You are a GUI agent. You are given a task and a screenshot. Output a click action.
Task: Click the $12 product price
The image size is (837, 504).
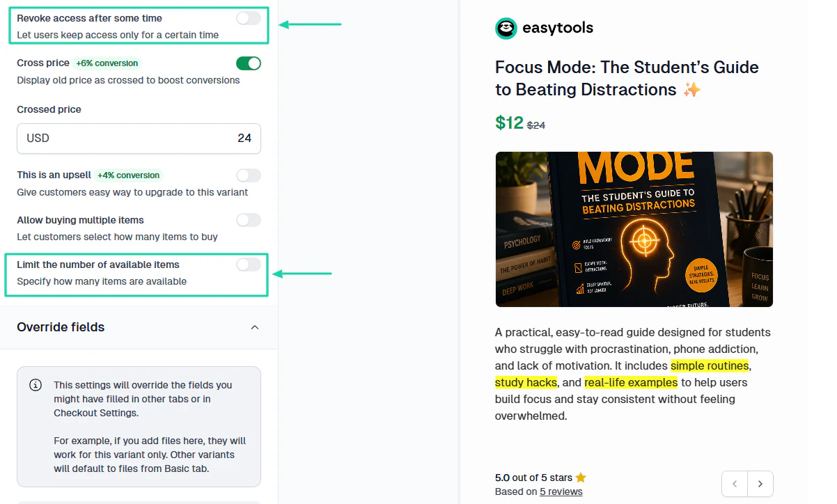(509, 123)
